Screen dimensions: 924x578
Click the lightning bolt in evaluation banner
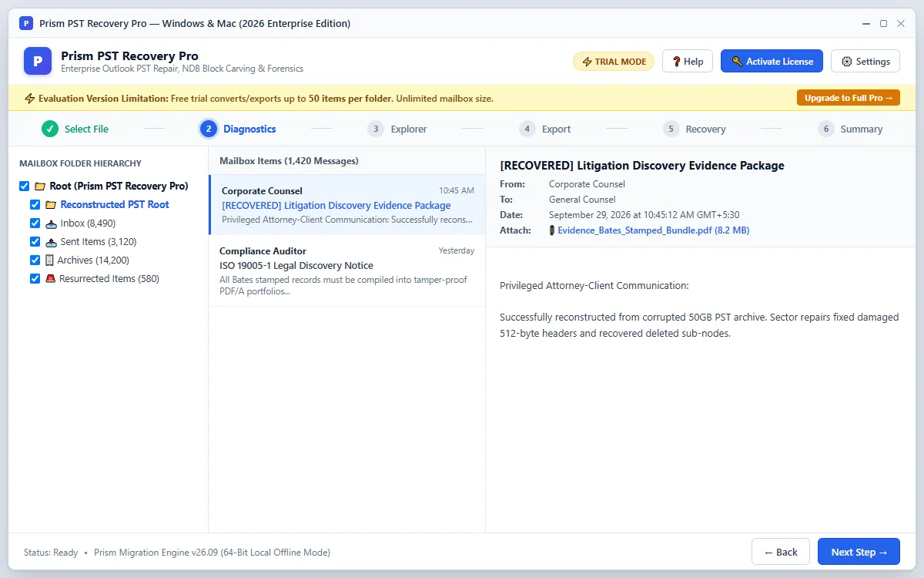tap(30, 99)
